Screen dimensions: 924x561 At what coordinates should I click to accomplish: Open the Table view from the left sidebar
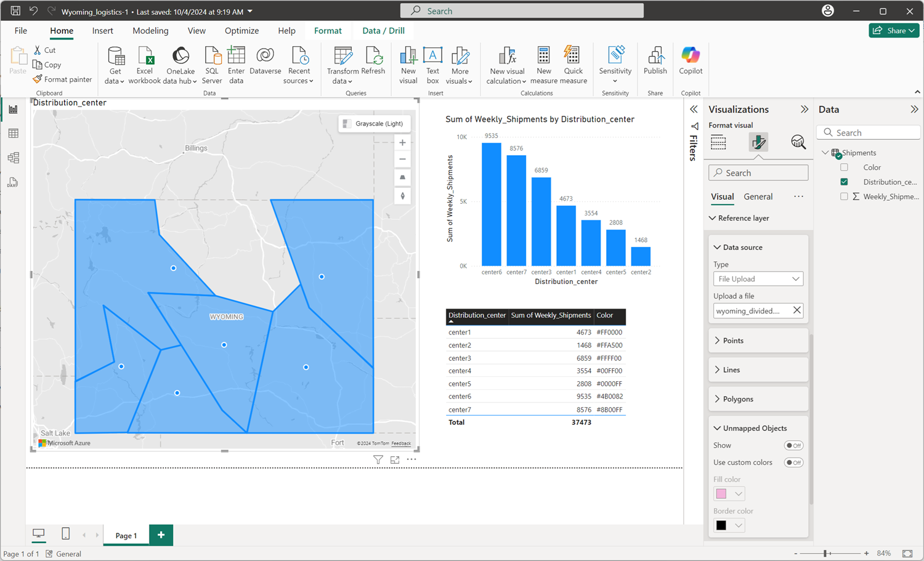tap(14, 133)
